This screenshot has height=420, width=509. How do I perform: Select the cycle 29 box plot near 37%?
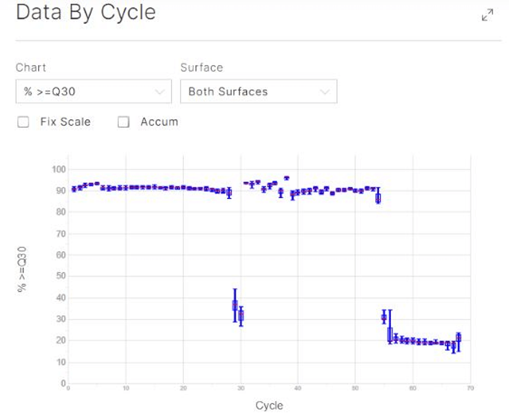pyautogui.click(x=235, y=305)
